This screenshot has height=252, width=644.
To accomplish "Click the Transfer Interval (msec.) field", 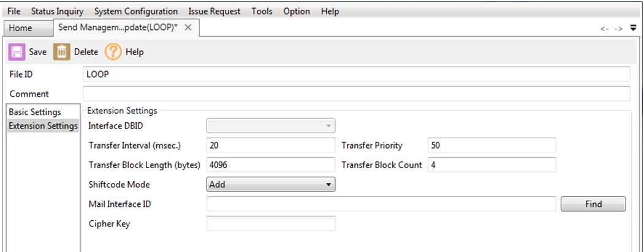I will point(271,146).
